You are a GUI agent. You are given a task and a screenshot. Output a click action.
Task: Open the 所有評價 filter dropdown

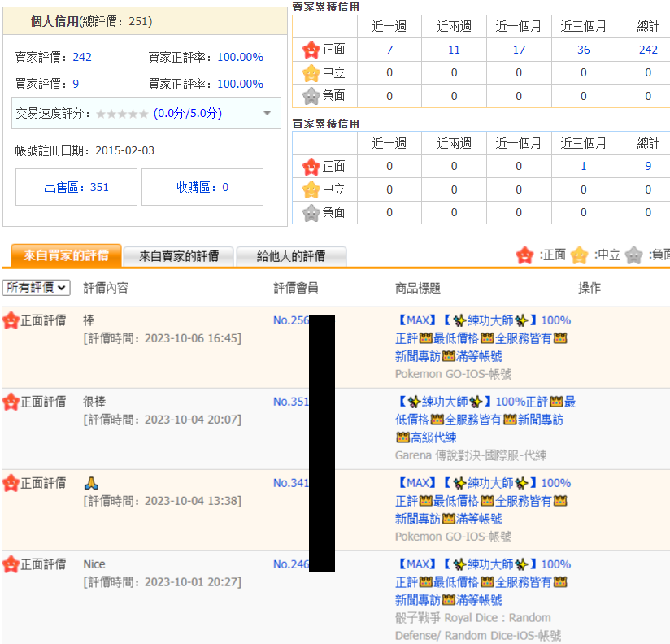(37, 288)
